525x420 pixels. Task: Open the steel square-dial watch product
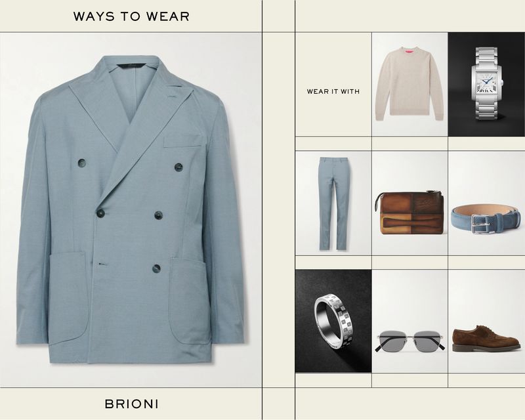[x=486, y=85]
